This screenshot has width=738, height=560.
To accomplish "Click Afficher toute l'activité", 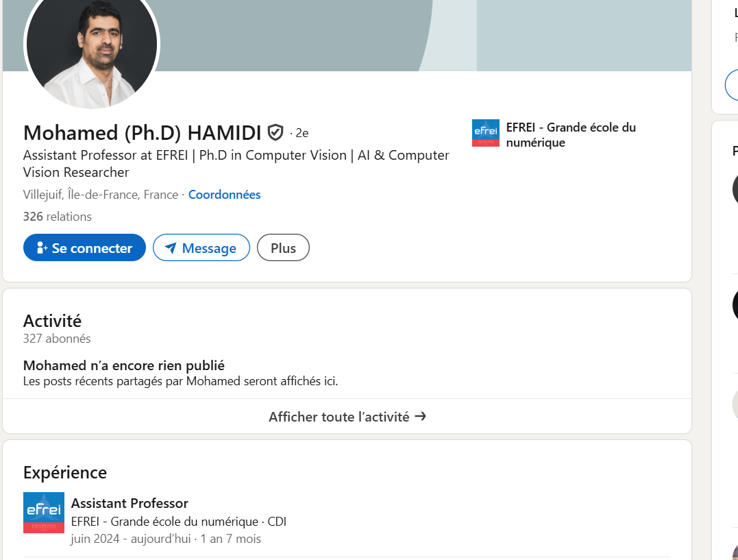I will (339, 417).
